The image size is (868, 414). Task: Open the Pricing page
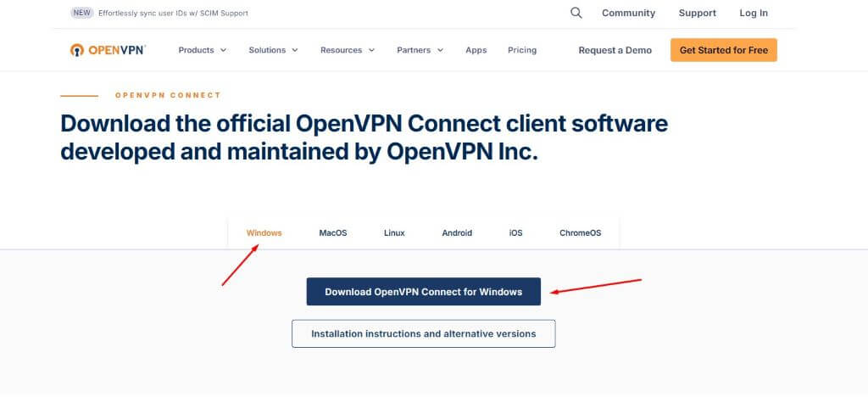coord(522,50)
